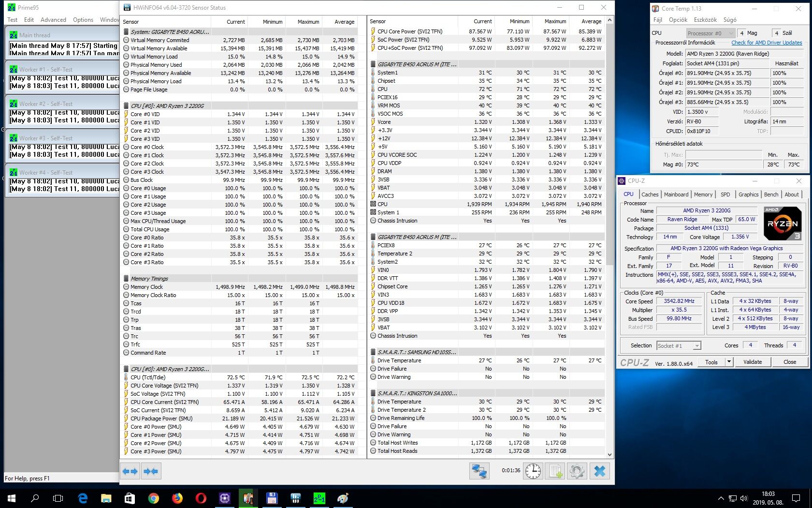Launch Google Chrome from taskbar
The image size is (812, 508).
(x=154, y=498)
